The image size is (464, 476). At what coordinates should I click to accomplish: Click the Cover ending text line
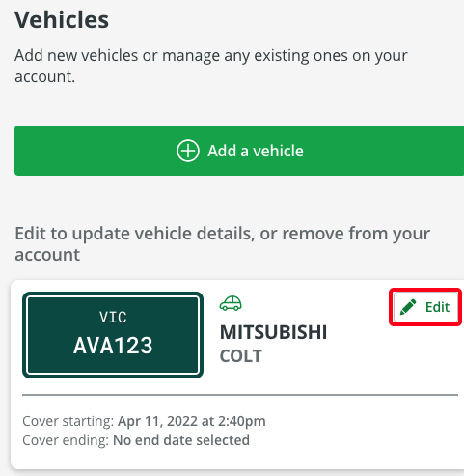click(x=136, y=440)
